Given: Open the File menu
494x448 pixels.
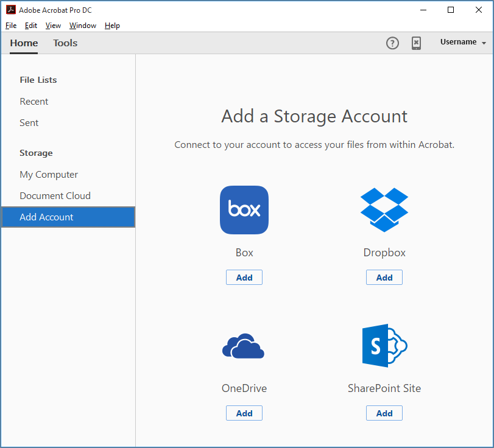Looking at the screenshot, I should point(11,26).
